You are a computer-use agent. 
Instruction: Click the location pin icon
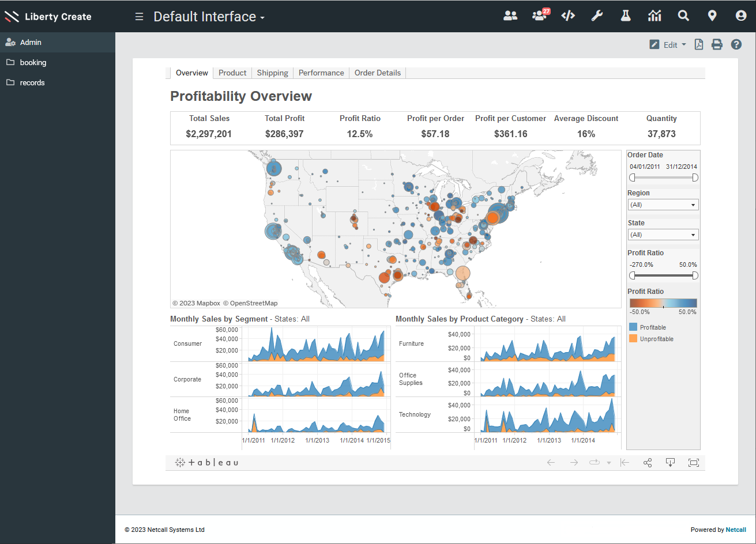(x=712, y=16)
